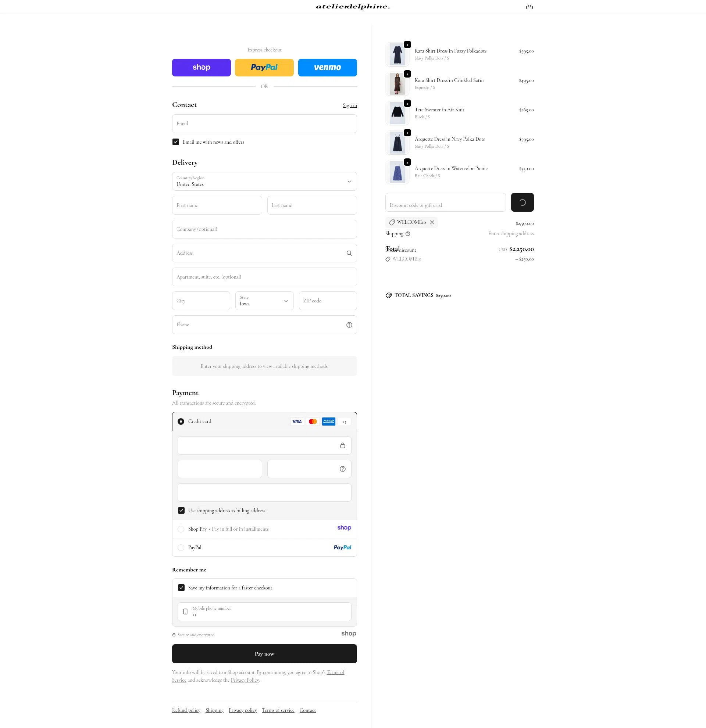Click the card number lock icon

click(x=343, y=445)
